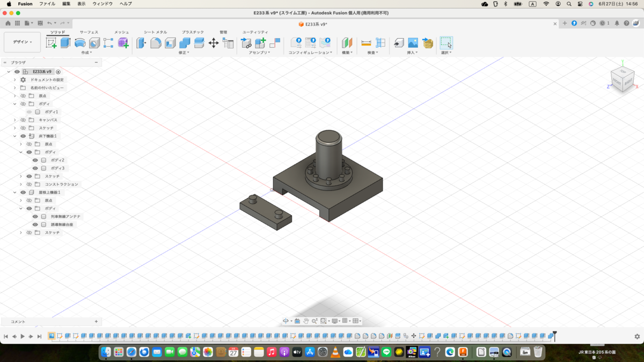The image size is (644, 362).
Task: Click the Offset Plane construct icon
Action: pos(347,43)
